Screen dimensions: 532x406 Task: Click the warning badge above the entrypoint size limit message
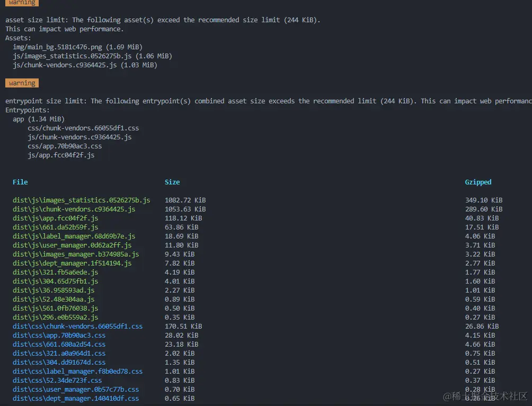tap(22, 83)
